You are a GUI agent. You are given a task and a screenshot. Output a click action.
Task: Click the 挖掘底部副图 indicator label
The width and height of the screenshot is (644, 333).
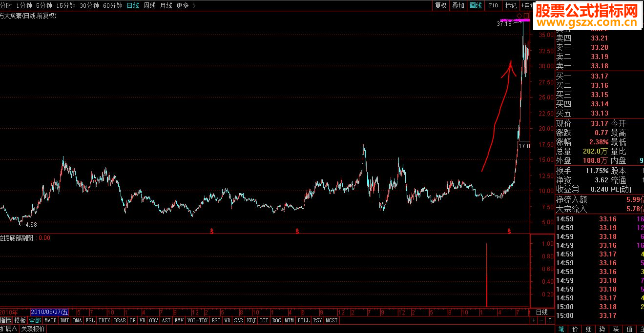[x=17, y=238]
